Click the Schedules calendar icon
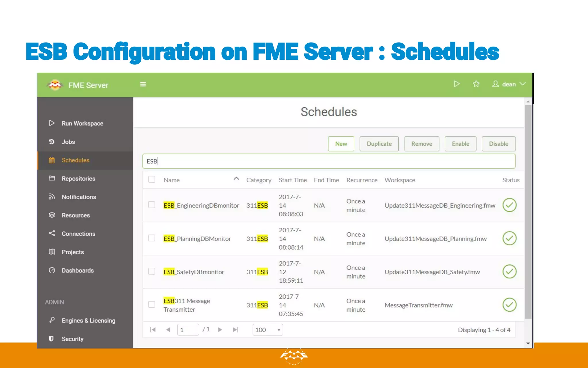The width and height of the screenshot is (588, 368). 52,160
